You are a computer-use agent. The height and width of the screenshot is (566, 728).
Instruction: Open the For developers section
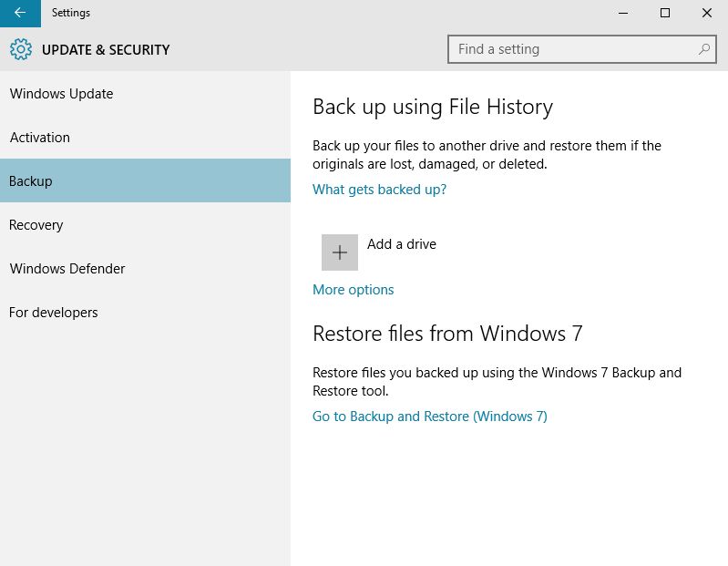145,312
